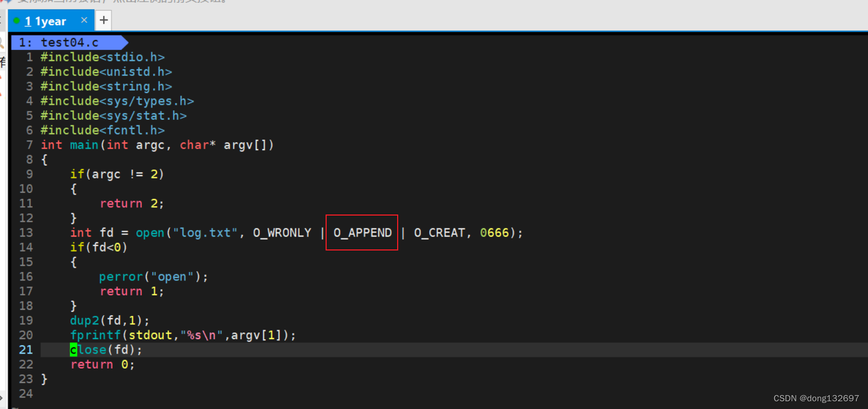Click the #include<sys/stat.h> line
Image resolution: width=868 pixels, height=409 pixels.
pos(114,115)
